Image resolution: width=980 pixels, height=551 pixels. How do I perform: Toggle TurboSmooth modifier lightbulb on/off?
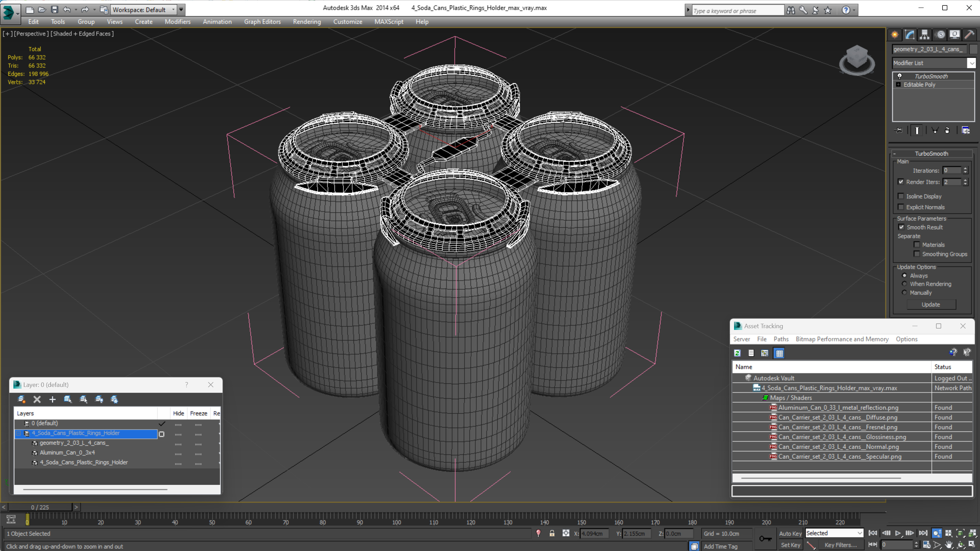tap(900, 76)
